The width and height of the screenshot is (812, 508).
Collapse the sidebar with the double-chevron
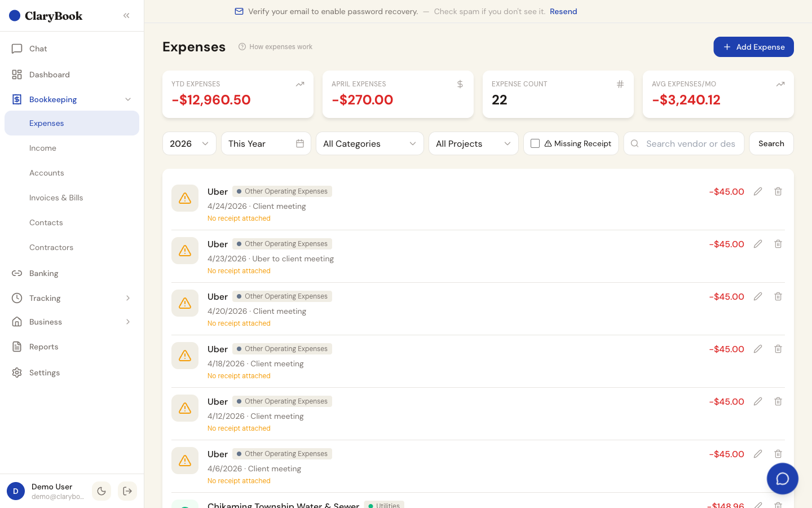tap(126, 15)
